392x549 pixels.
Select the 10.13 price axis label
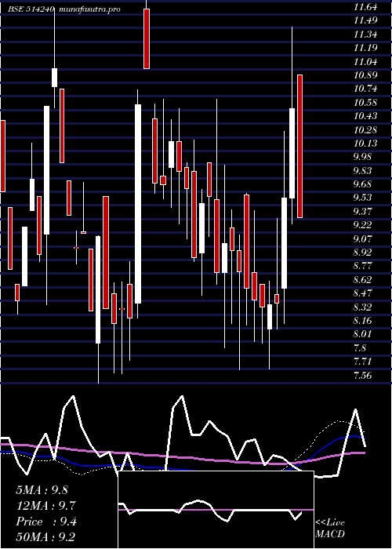click(x=365, y=144)
